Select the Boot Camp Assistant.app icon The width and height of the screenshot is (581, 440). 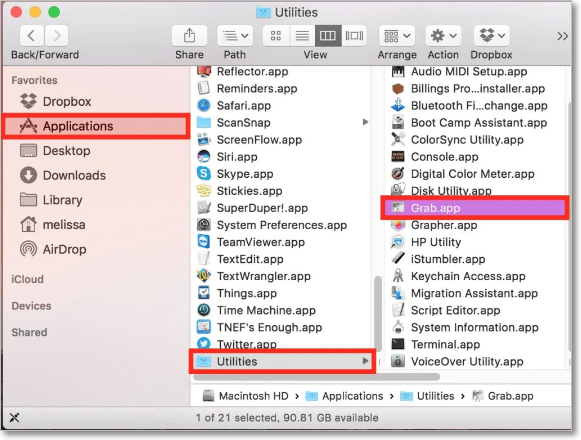398,122
